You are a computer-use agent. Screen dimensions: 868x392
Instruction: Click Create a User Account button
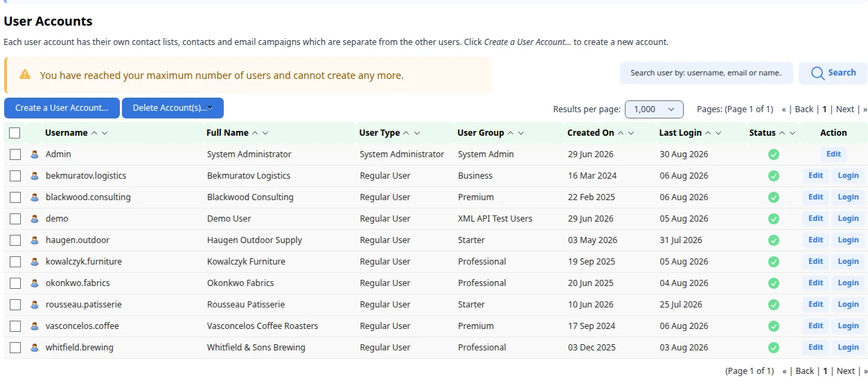(62, 108)
